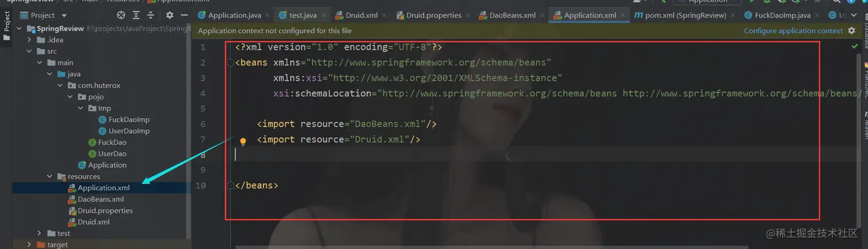
Task: Fold the beans element at line 2
Action: [x=231, y=63]
